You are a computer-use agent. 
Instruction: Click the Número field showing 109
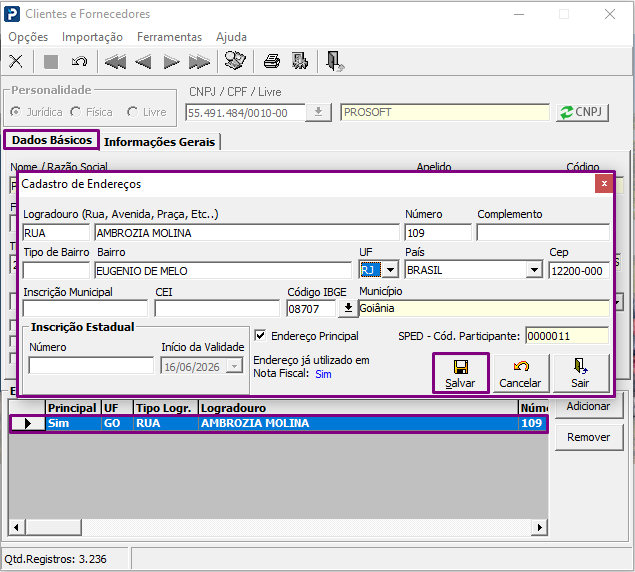[x=438, y=233]
